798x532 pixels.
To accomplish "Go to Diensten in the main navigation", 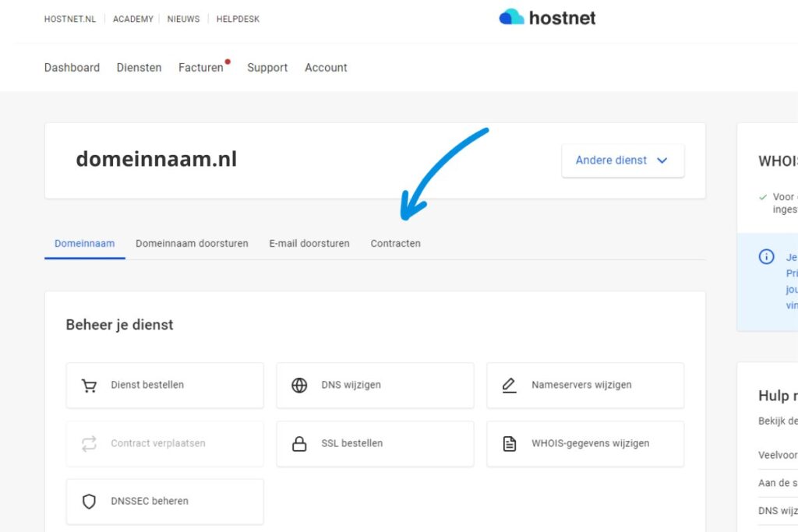I will tap(139, 68).
